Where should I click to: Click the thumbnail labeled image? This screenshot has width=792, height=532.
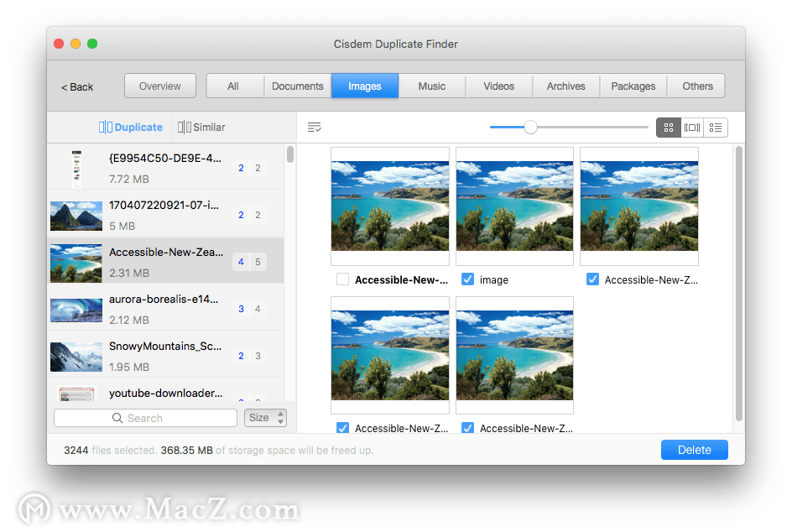[x=514, y=206]
